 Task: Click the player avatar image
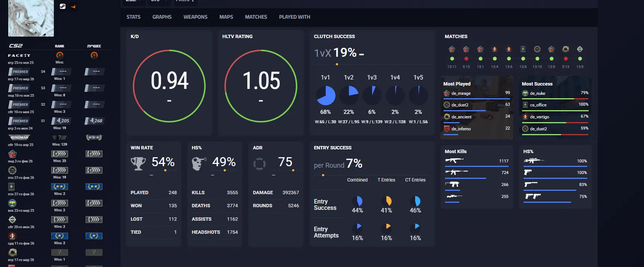click(31, 18)
